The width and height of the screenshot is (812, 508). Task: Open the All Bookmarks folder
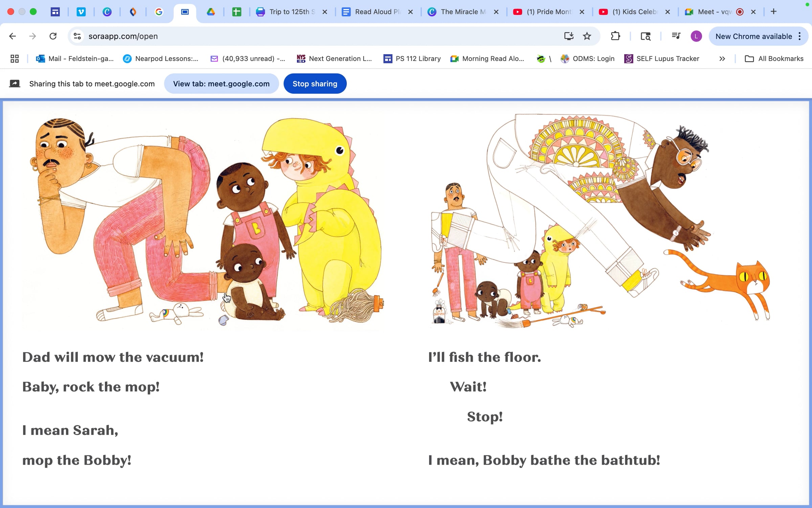774,59
